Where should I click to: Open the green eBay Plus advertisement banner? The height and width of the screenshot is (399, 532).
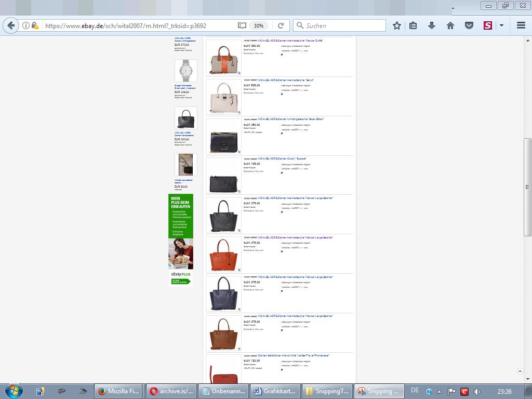click(x=181, y=240)
